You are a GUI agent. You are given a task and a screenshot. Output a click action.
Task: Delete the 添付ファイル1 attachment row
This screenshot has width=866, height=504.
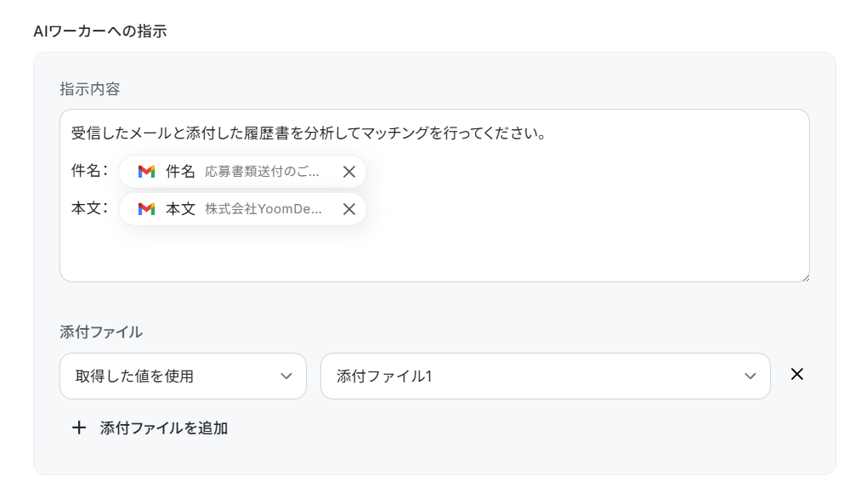coord(797,374)
